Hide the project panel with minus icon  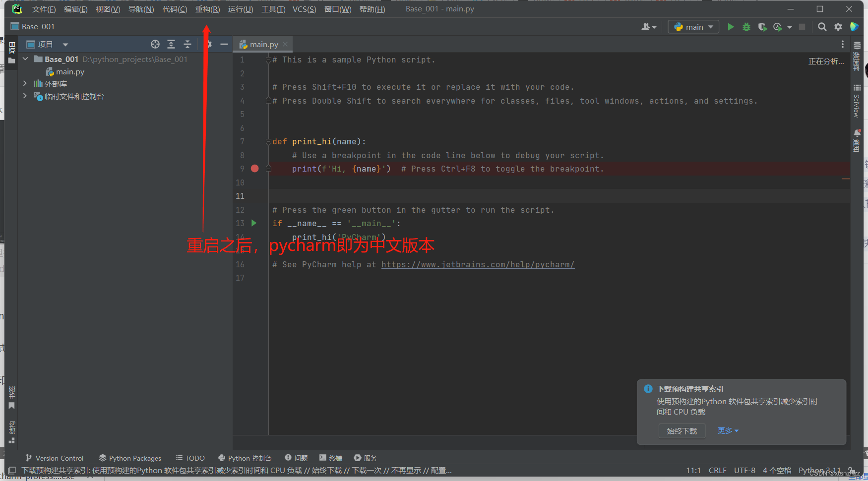pyautogui.click(x=224, y=44)
